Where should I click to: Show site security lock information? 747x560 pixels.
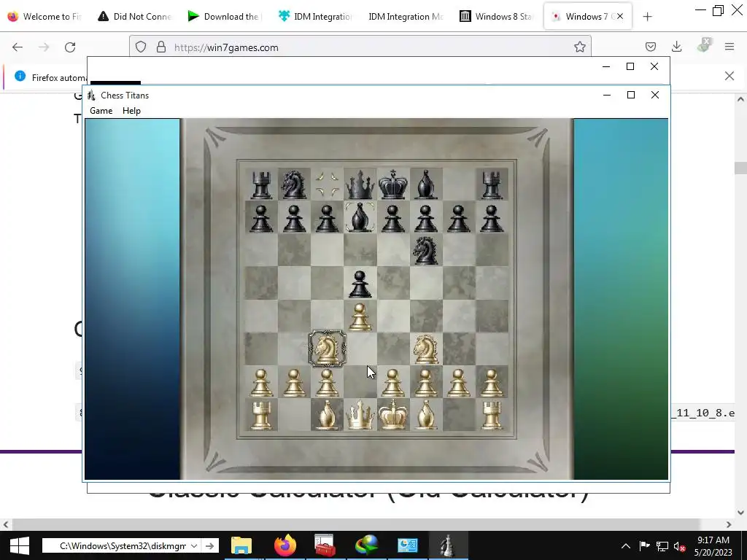tap(161, 47)
